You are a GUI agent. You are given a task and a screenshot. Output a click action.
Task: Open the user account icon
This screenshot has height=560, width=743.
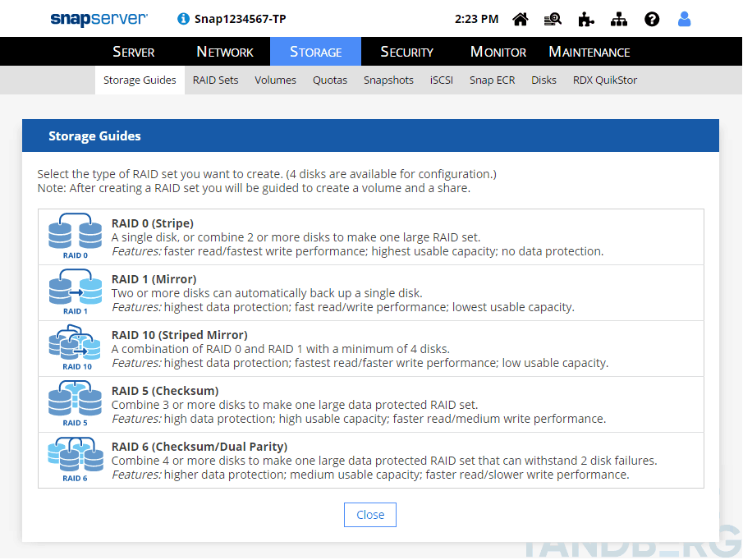685,19
